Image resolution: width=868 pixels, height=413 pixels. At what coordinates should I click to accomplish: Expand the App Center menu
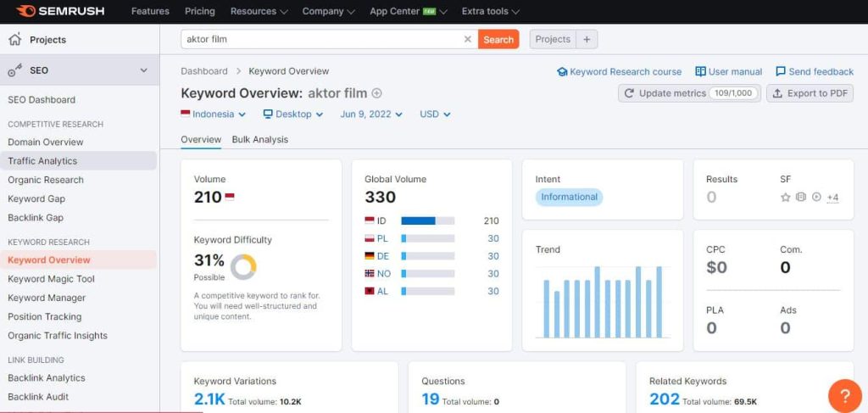pos(409,11)
